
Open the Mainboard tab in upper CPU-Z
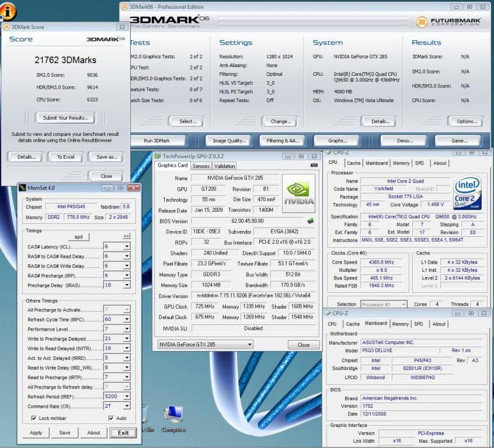click(x=377, y=163)
